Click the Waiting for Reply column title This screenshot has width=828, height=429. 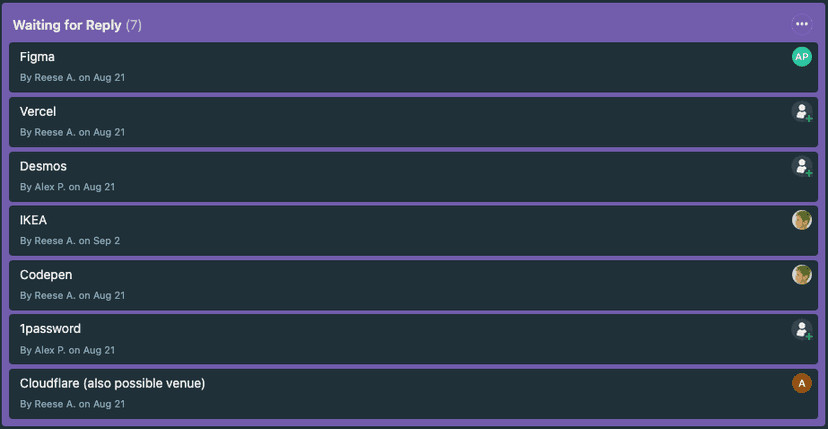pos(66,25)
